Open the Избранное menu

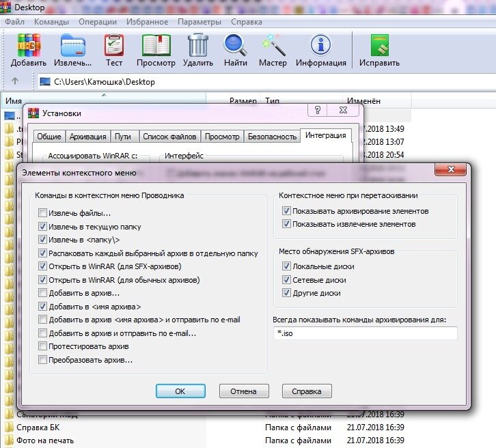click(147, 22)
